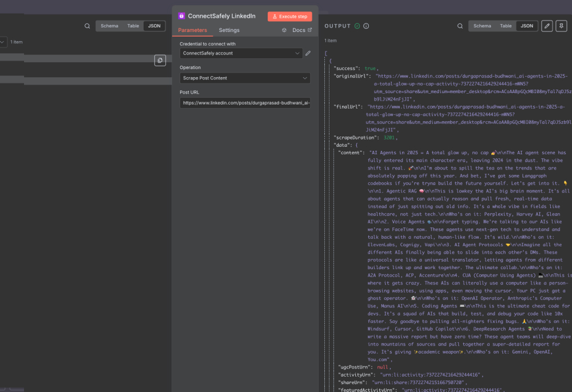Open the Operation dropdown

click(245, 79)
